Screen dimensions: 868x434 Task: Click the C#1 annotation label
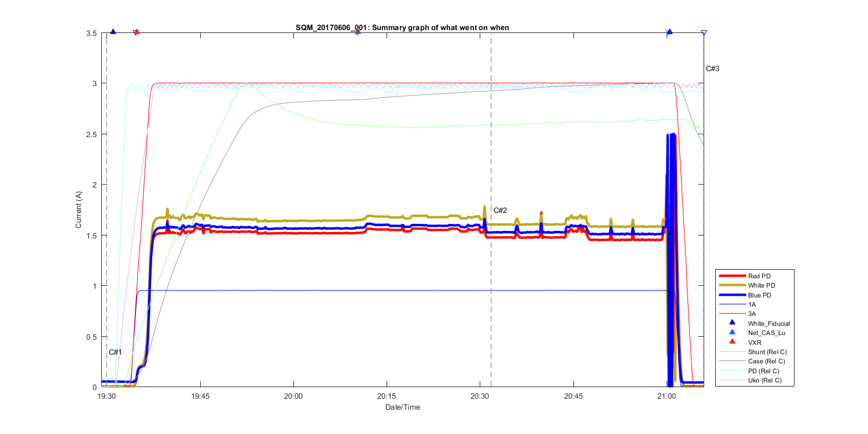115,352
